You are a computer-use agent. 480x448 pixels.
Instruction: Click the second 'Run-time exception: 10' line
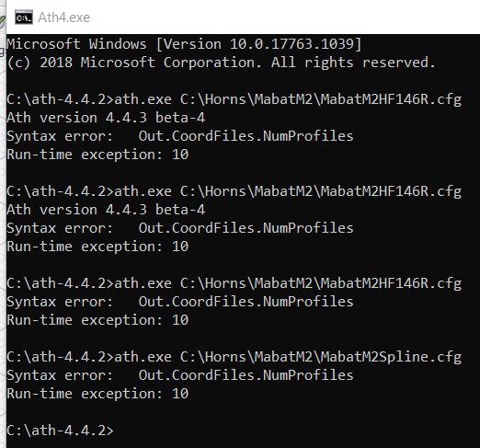click(97, 247)
